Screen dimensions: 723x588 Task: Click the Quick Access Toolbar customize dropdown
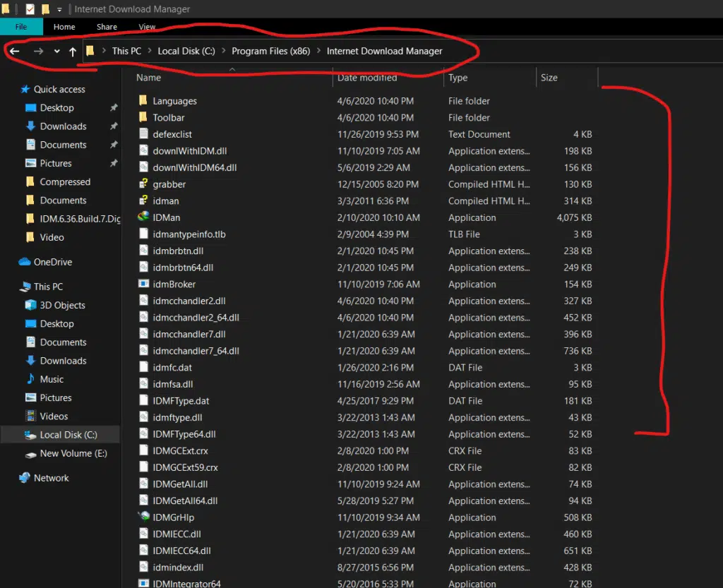click(59, 9)
